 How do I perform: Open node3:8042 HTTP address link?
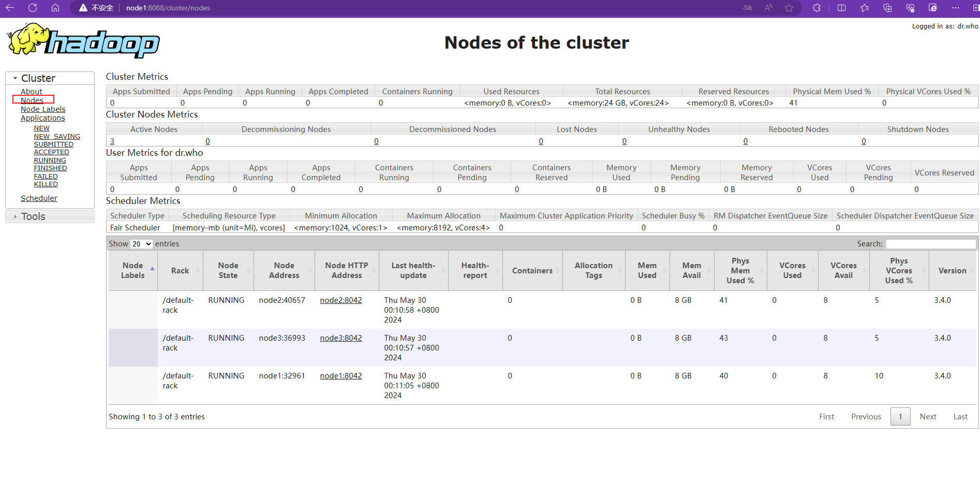tap(341, 338)
